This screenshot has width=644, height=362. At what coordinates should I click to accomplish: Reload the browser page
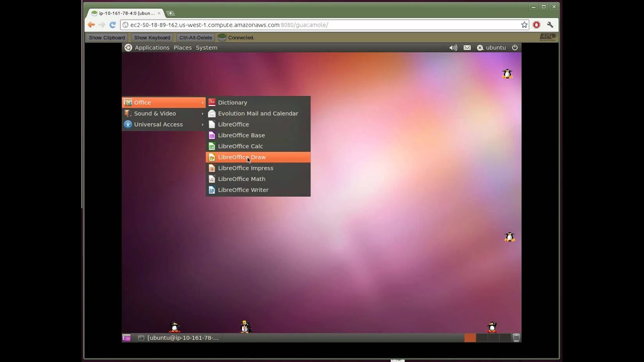(x=113, y=25)
